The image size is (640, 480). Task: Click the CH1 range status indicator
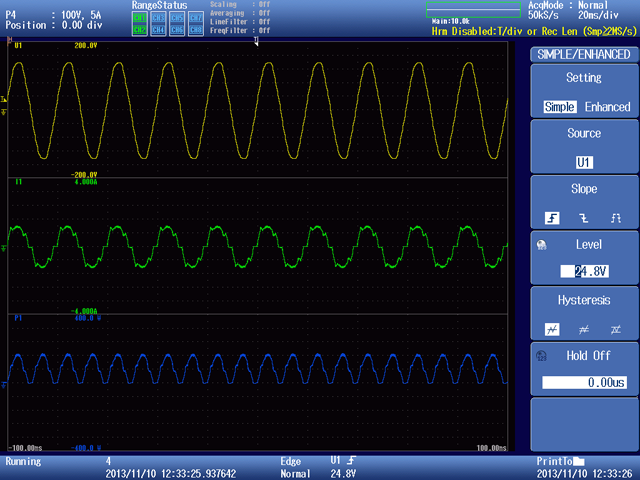pos(140,18)
